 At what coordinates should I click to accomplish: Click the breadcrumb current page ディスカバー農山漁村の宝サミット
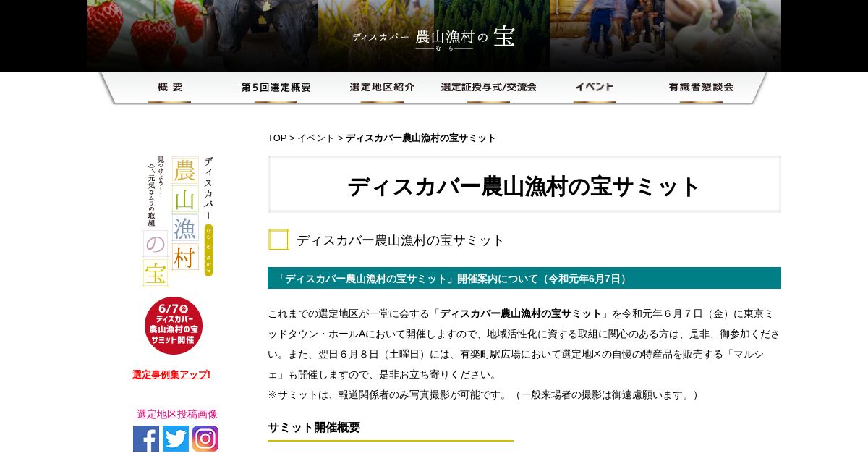(x=421, y=138)
